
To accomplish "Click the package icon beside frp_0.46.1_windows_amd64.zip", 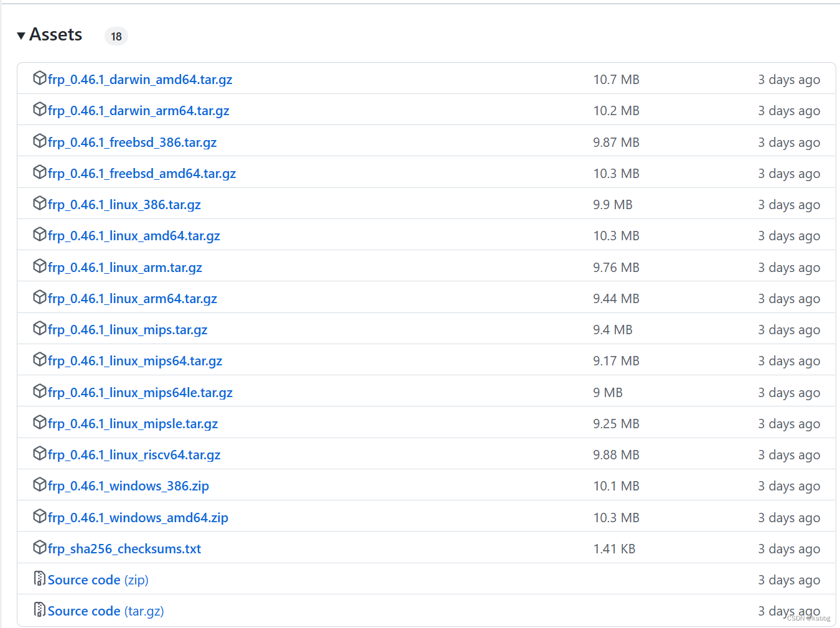I will point(40,516).
